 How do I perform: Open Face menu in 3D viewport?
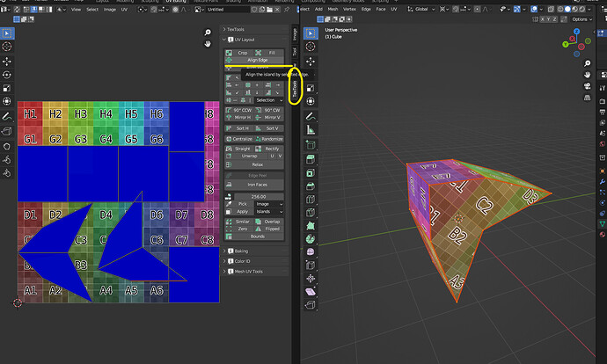tap(381, 10)
